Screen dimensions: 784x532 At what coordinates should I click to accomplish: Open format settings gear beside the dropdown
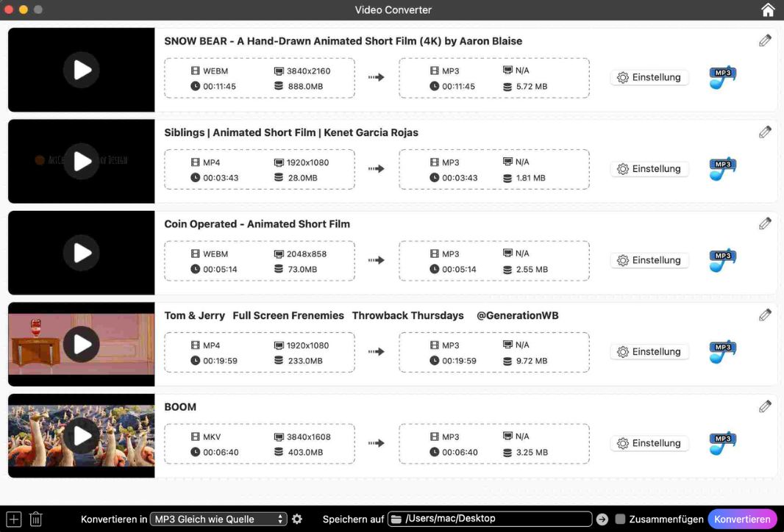pos(297,519)
